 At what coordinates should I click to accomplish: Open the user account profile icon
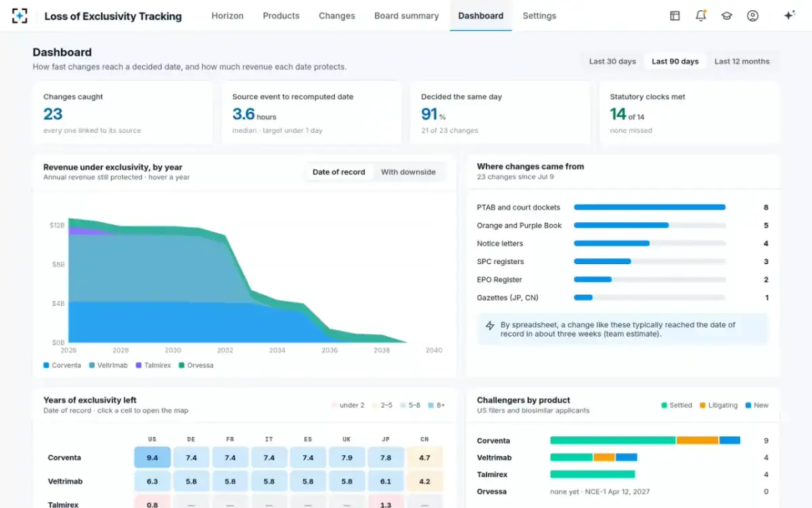(x=752, y=16)
